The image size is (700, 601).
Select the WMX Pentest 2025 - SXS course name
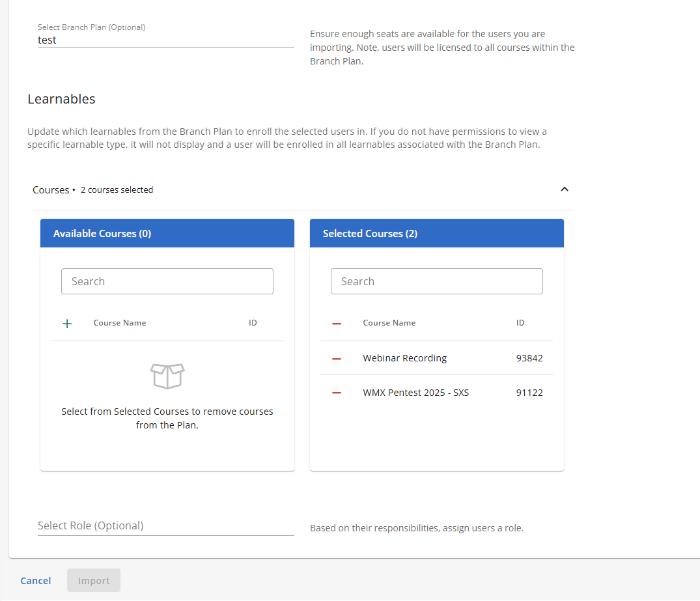(415, 393)
